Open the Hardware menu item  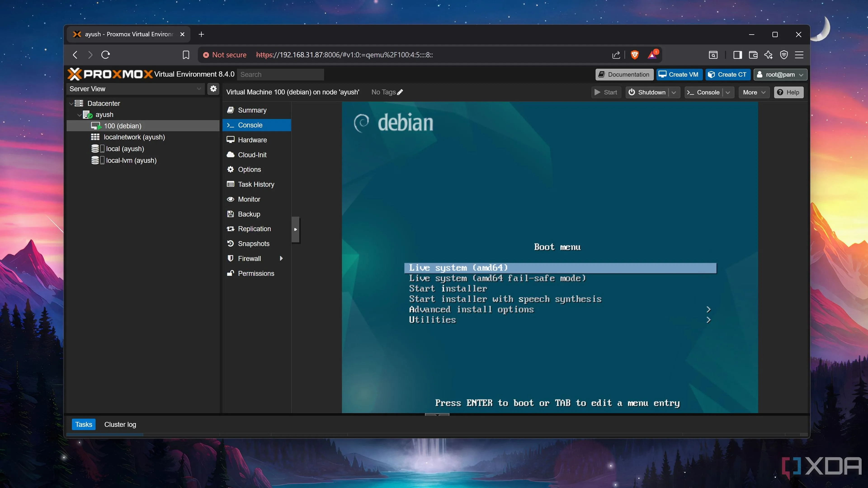252,140
